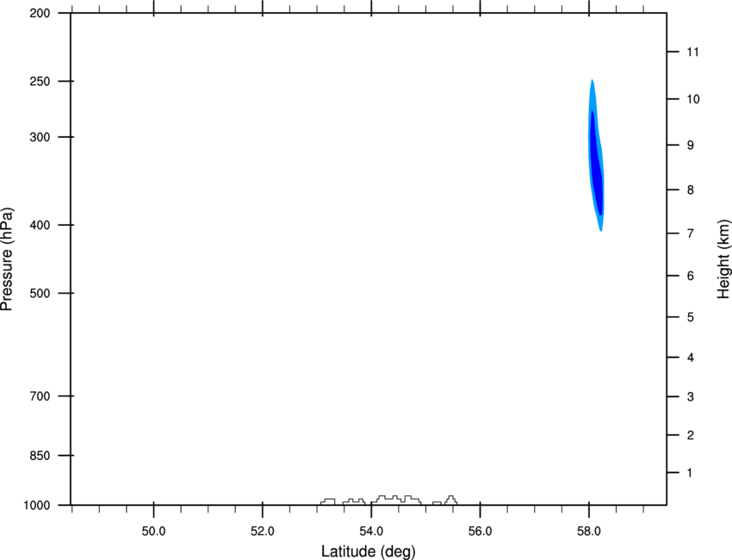This screenshot has height=560, width=732.
Task: Click the 850 pressure tick label
Action: pos(40,456)
